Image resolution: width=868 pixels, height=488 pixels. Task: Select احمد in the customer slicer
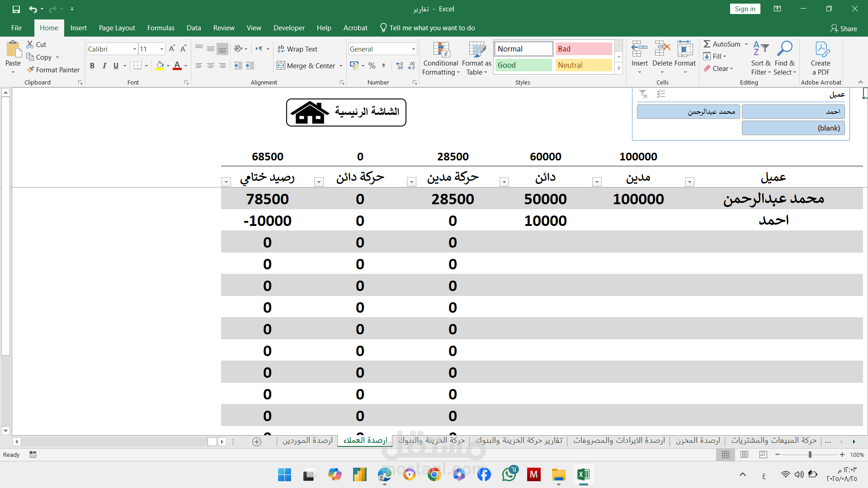[x=793, y=112]
